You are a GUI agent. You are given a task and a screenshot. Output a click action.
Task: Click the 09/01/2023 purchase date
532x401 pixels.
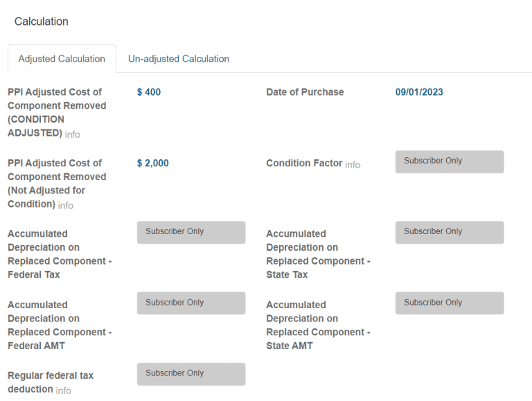(419, 92)
